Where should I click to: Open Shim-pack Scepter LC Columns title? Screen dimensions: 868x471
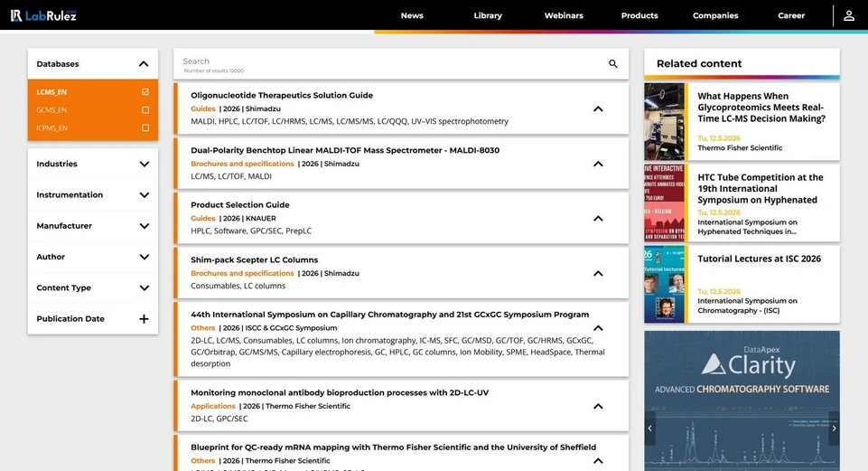254,259
